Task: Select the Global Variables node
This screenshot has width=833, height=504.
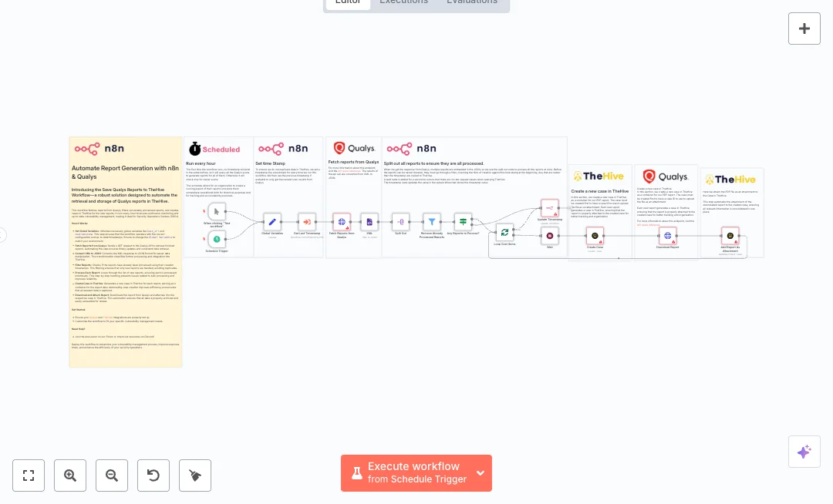Action: click(271, 222)
